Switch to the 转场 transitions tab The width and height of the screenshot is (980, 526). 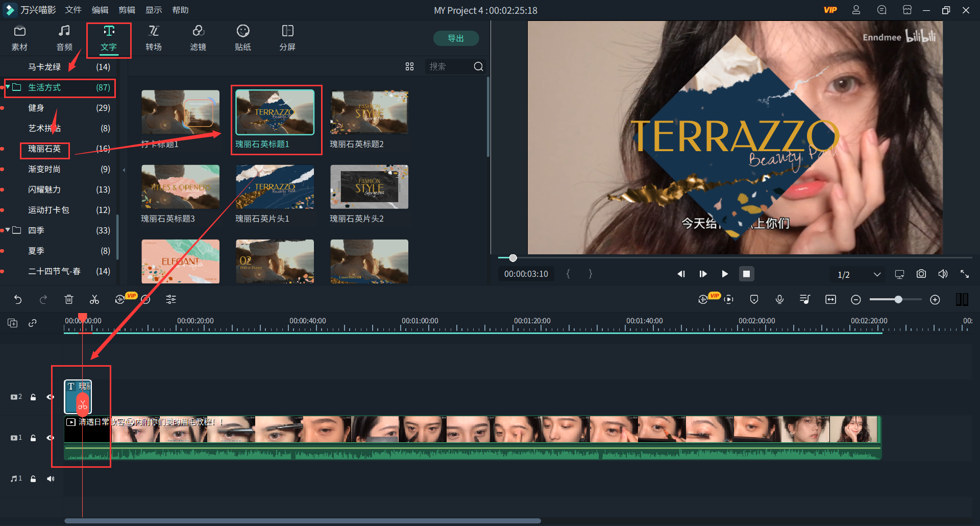154,38
